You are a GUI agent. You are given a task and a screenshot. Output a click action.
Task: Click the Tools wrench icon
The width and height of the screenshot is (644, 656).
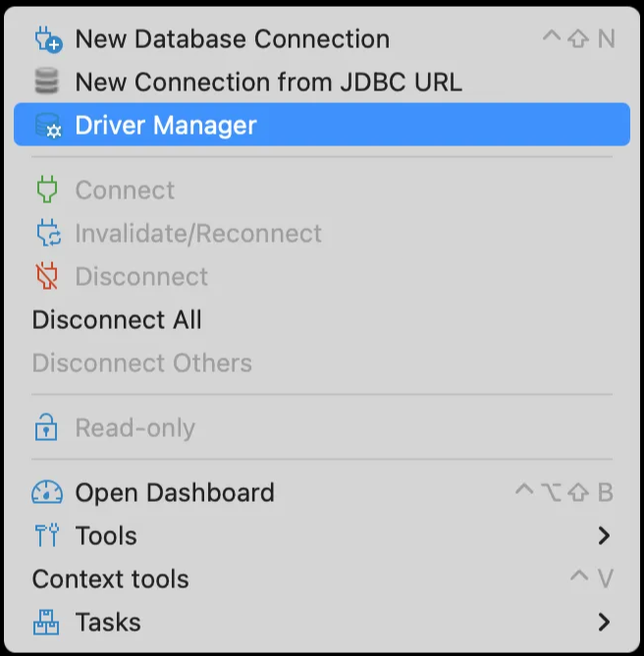[x=47, y=536]
